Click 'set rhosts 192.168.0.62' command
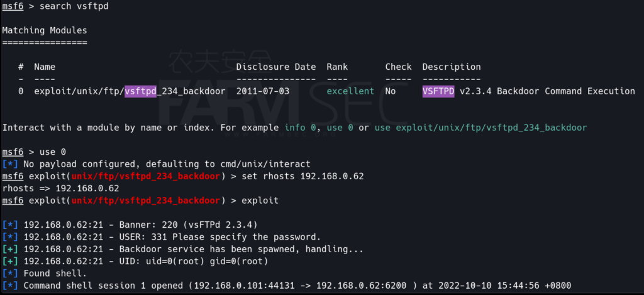The image size is (644, 295). point(303,177)
